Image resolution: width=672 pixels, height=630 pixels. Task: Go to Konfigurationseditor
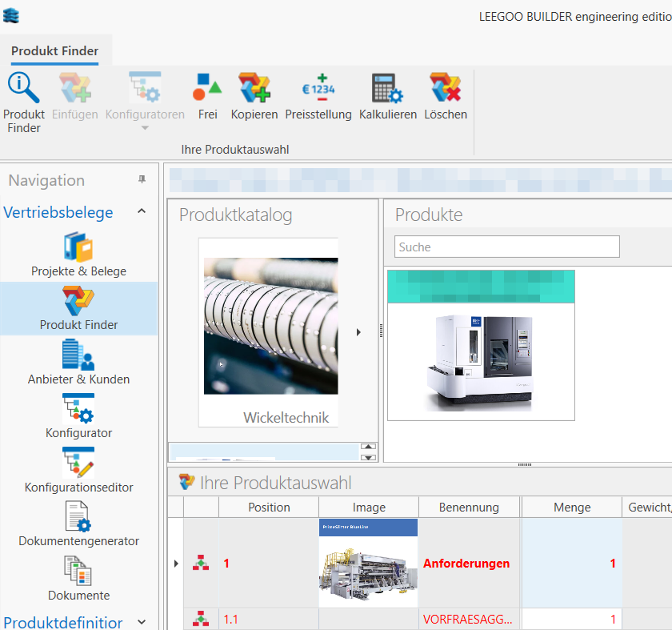pos(78,470)
